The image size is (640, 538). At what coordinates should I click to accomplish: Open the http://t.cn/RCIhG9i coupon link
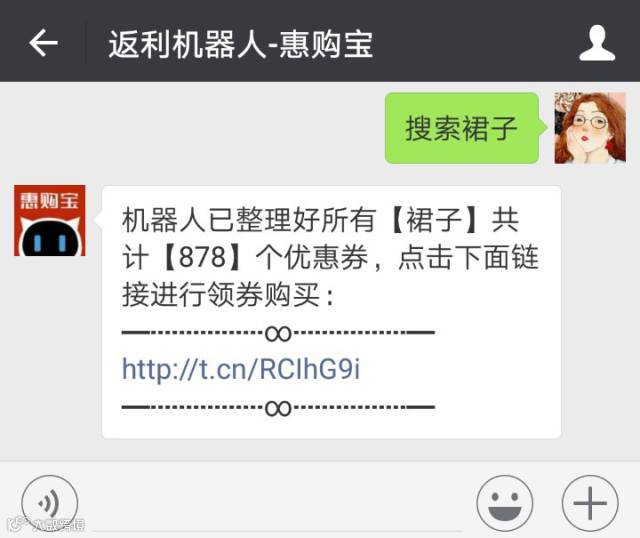pyautogui.click(x=241, y=369)
